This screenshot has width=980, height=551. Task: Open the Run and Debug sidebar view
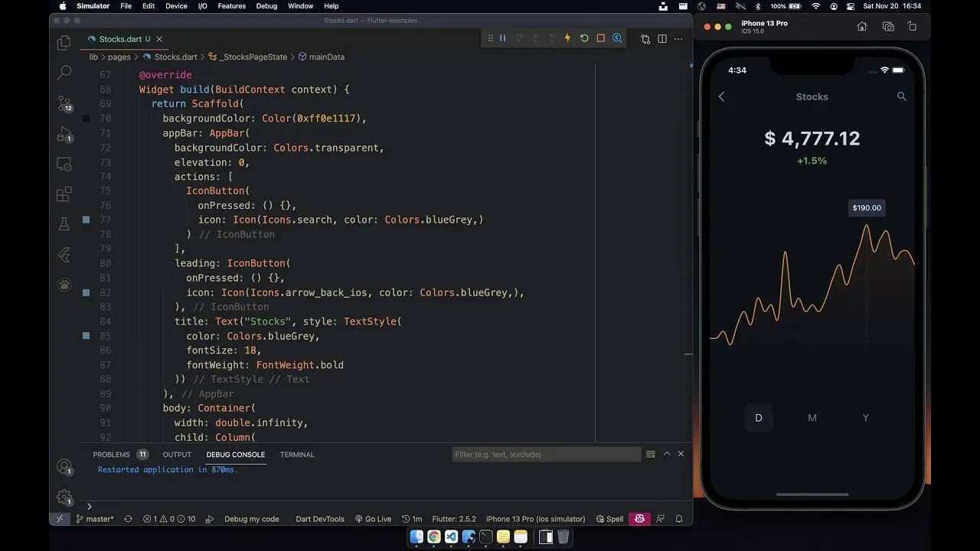tap(64, 133)
